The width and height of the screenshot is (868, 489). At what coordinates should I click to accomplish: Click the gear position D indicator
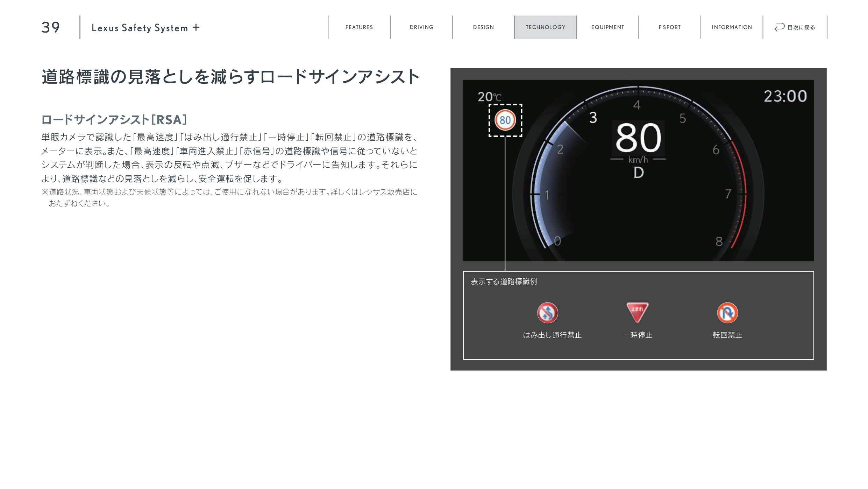(x=638, y=173)
